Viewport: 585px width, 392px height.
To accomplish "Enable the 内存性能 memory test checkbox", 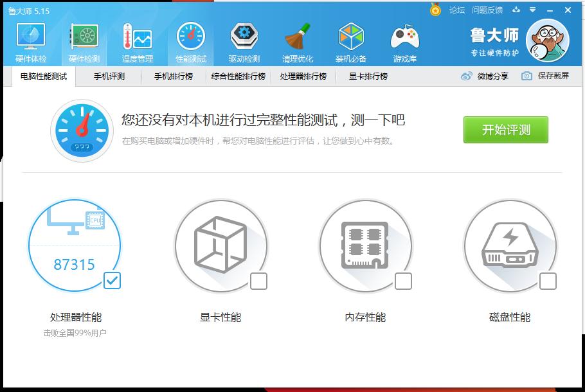I will point(404,281).
